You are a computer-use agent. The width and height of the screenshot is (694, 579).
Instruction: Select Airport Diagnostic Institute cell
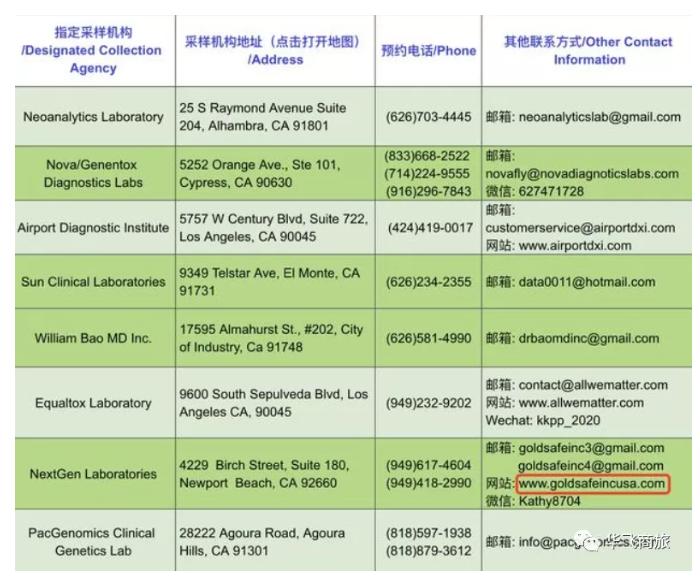tap(93, 228)
